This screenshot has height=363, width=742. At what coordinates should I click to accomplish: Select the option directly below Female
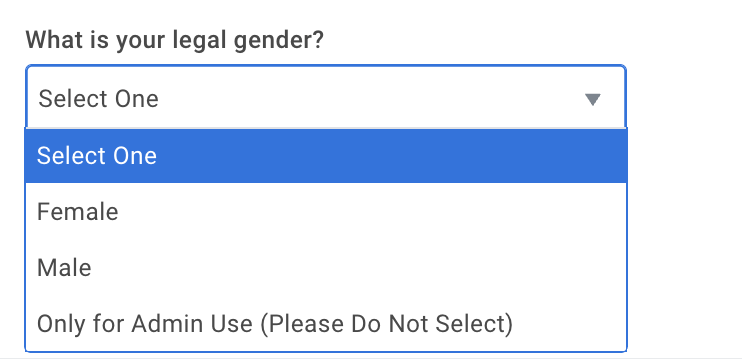click(x=326, y=268)
